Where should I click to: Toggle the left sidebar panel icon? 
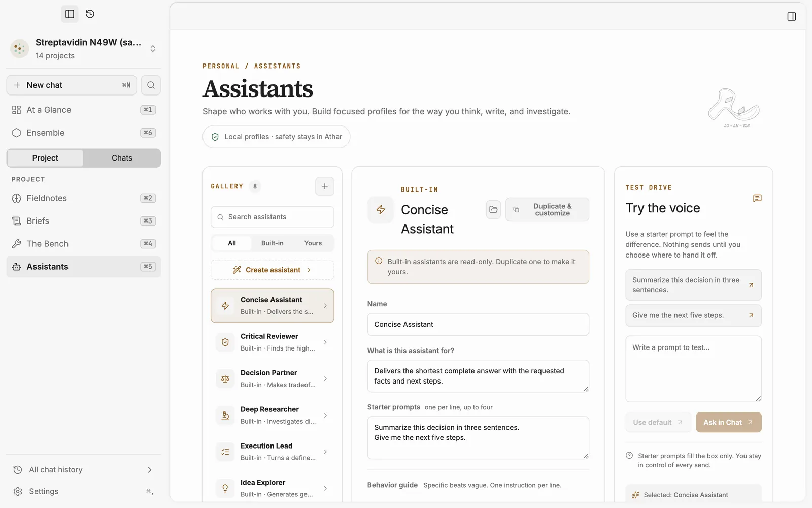[70, 14]
